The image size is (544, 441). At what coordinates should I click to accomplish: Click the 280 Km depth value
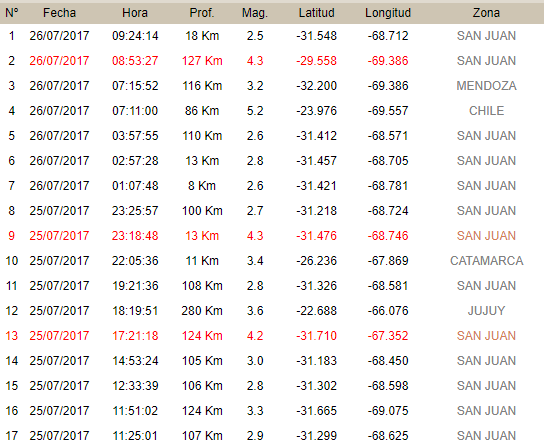[x=202, y=311]
